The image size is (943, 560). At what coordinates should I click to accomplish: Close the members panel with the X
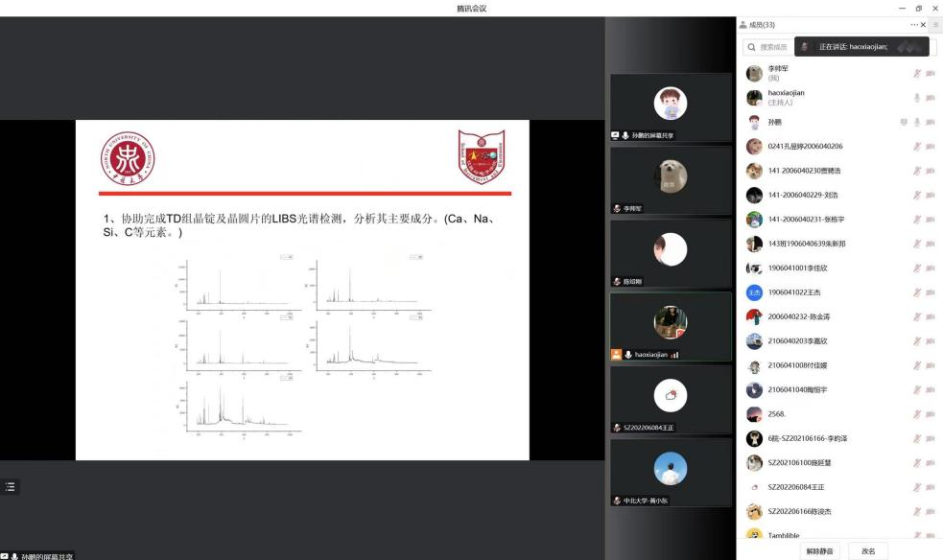click(x=924, y=25)
